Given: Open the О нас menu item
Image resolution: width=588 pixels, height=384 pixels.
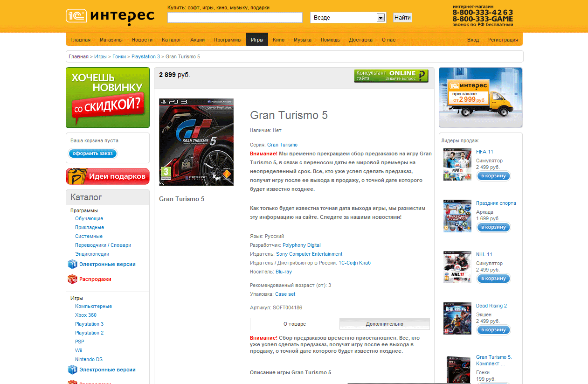Looking at the screenshot, I should (x=388, y=40).
